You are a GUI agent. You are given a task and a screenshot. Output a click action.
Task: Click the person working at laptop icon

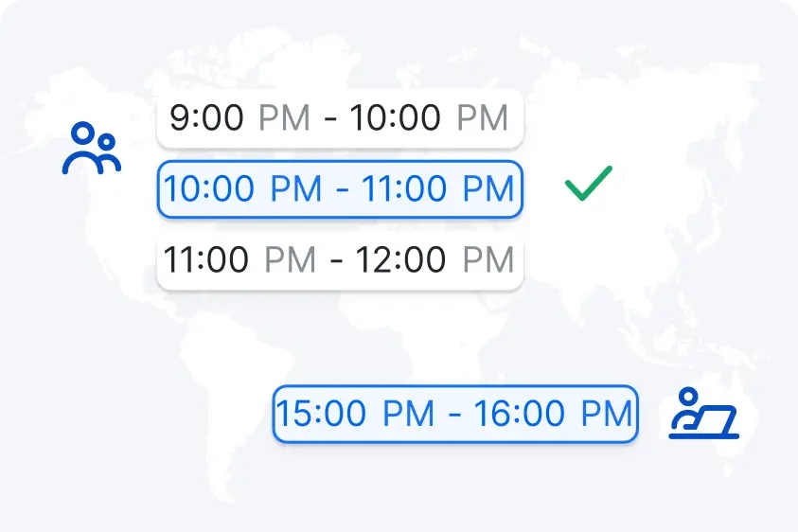point(703,415)
